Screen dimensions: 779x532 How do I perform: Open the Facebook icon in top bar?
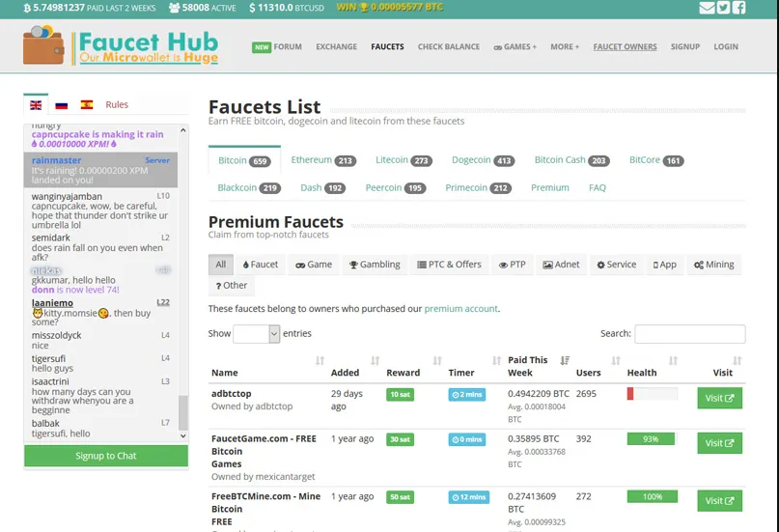(x=738, y=8)
